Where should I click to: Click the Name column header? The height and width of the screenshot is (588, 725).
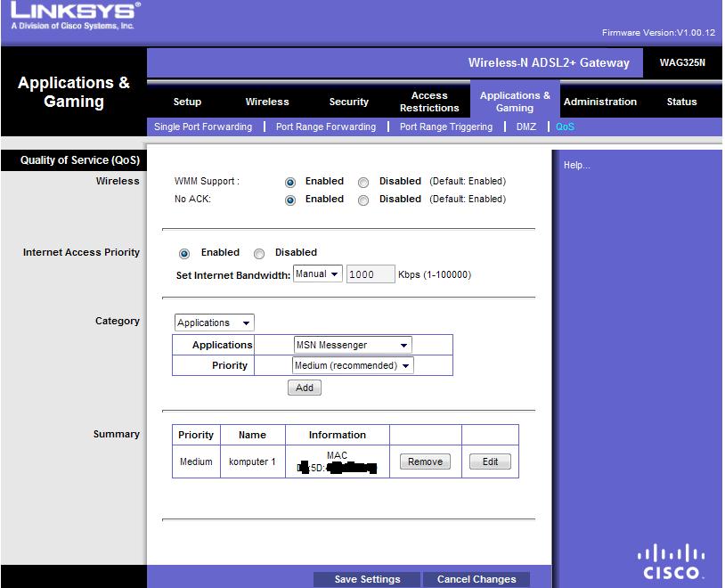click(x=252, y=435)
